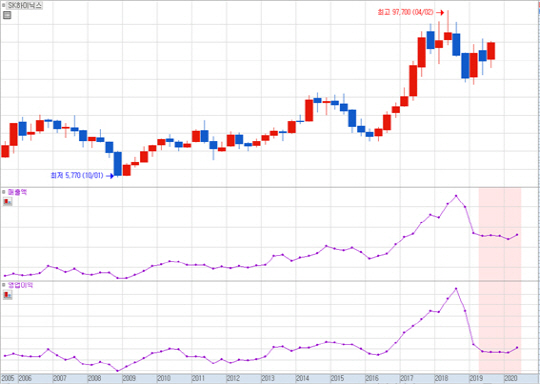Click the 영업이익 indicator label

[20, 285]
